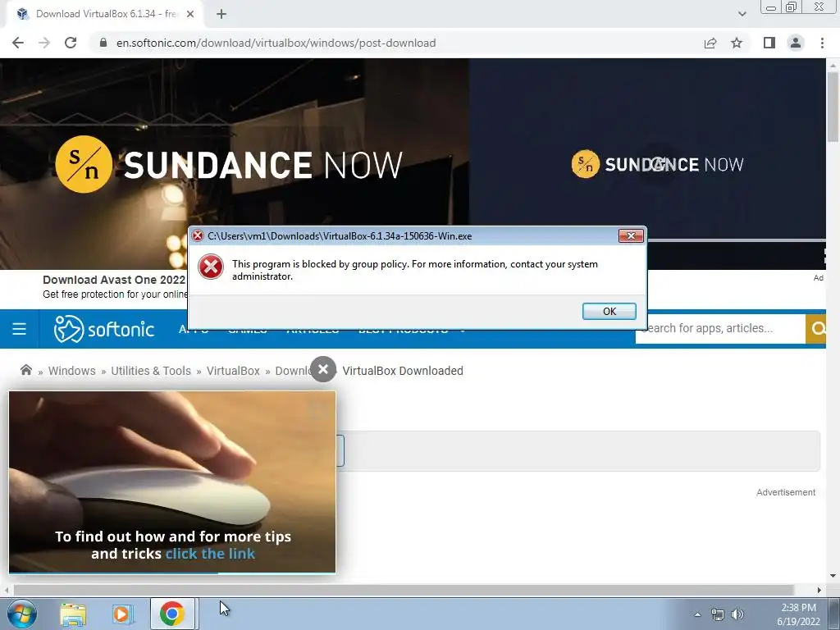Screen dimensions: 840x630
Task: Open Windows breadcrumb link
Action: click(72, 371)
